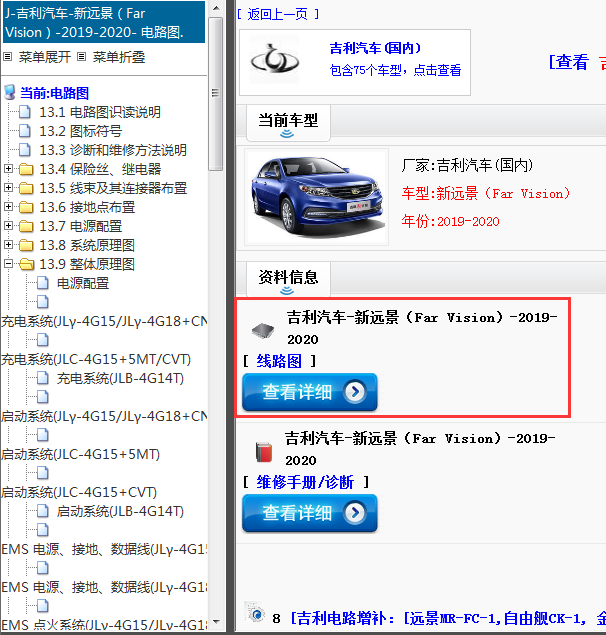Click the [查看 link at top right
Image resolution: width=606 pixels, height=635 pixels.
click(x=569, y=62)
